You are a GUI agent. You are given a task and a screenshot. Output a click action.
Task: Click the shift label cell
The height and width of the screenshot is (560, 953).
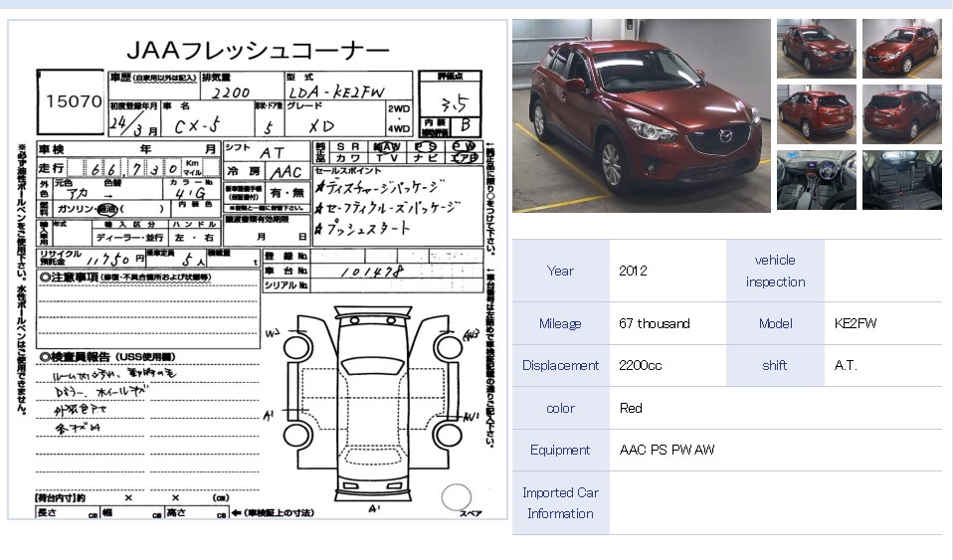(775, 365)
